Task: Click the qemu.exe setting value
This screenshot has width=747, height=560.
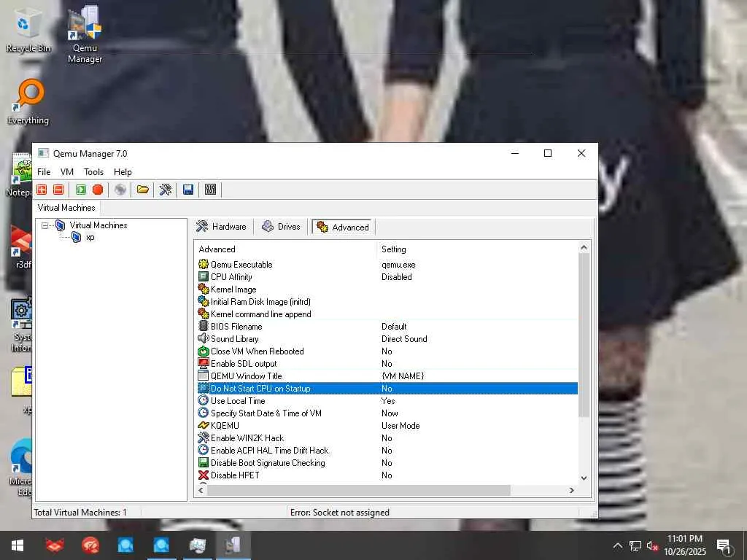Action: 398,264
